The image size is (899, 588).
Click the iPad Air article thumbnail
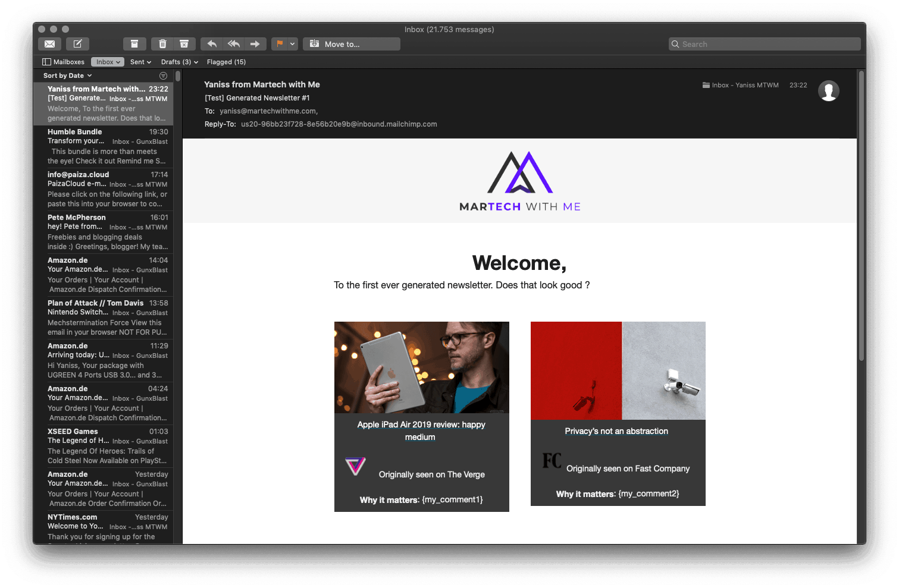tap(422, 367)
